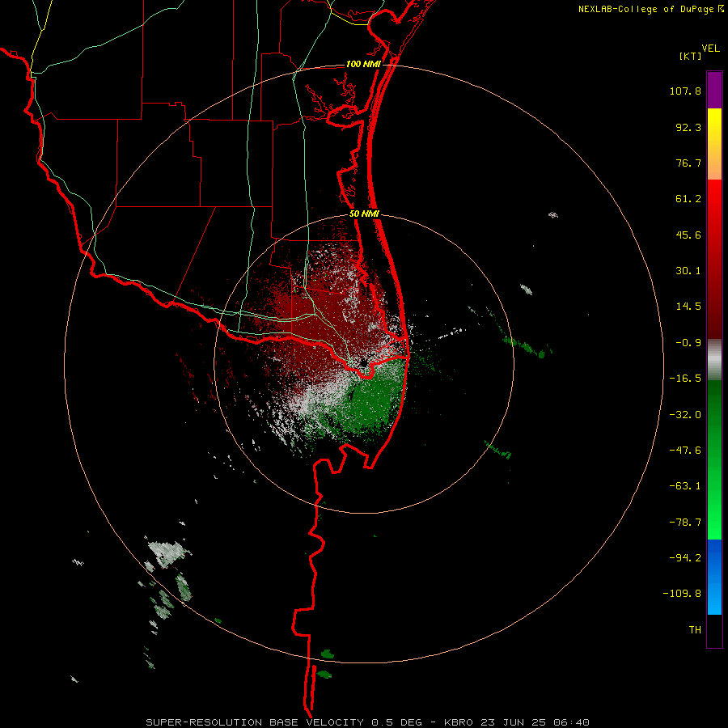Click the -32.0 legend value
The width and height of the screenshot is (728, 728).
[685, 415]
